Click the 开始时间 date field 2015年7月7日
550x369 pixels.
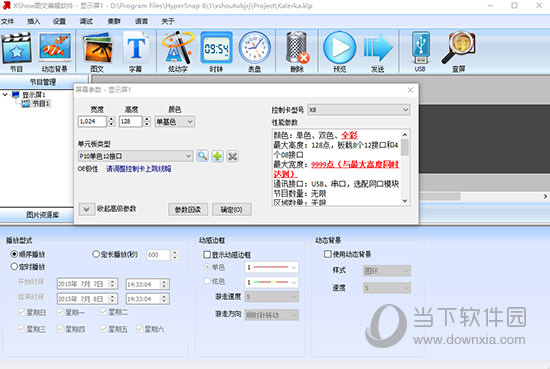87,284
